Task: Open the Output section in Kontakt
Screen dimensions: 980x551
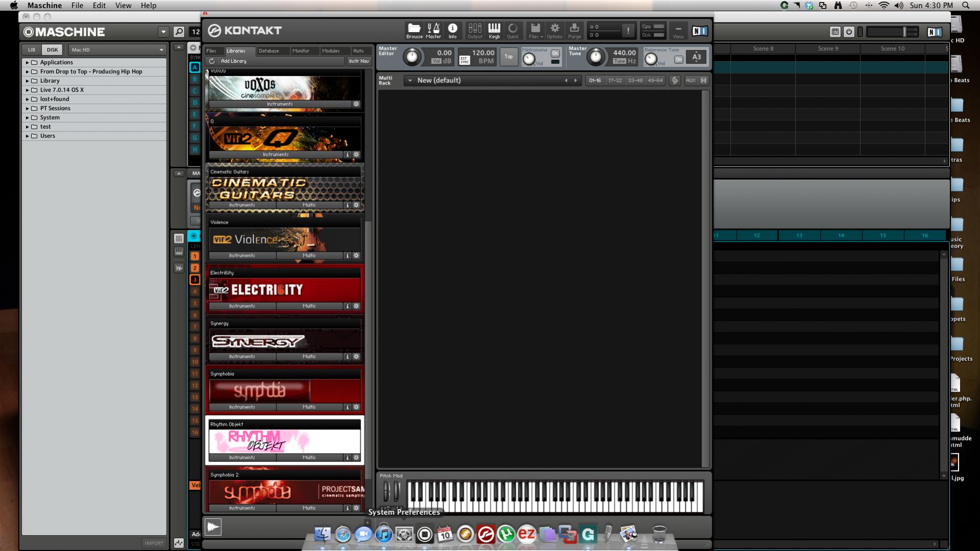Action: (x=475, y=31)
